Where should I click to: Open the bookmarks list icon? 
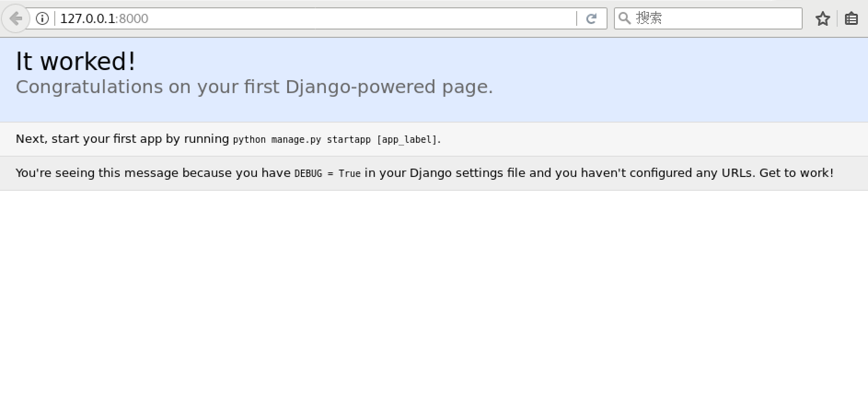pos(851,18)
